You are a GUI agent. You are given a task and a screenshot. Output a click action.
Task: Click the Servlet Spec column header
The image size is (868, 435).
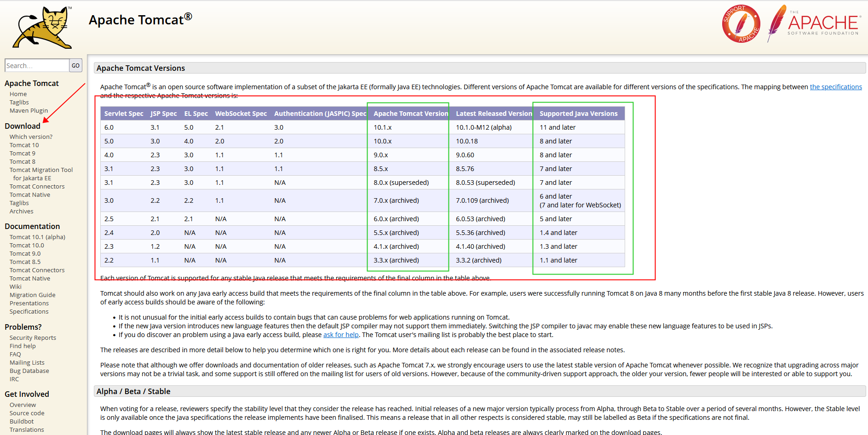click(x=124, y=113)
